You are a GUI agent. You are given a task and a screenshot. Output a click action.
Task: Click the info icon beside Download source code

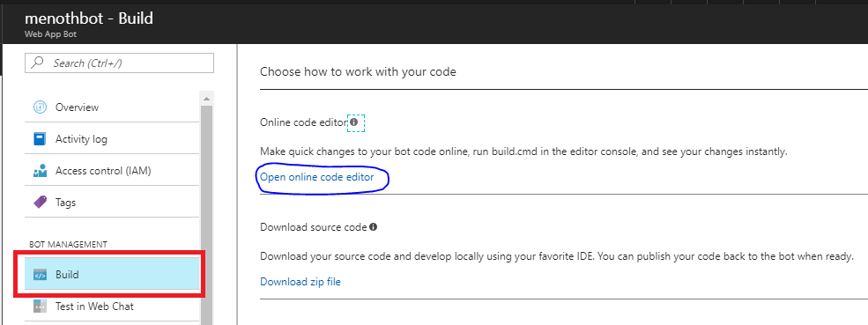373,226
